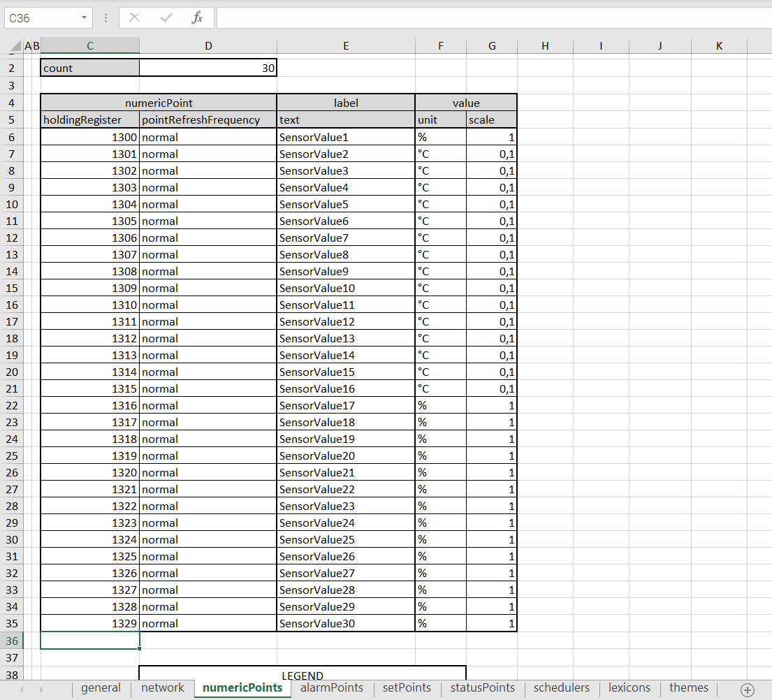Open the schedulers sheet tab
The image size is (772, 700).
point(561,688)
